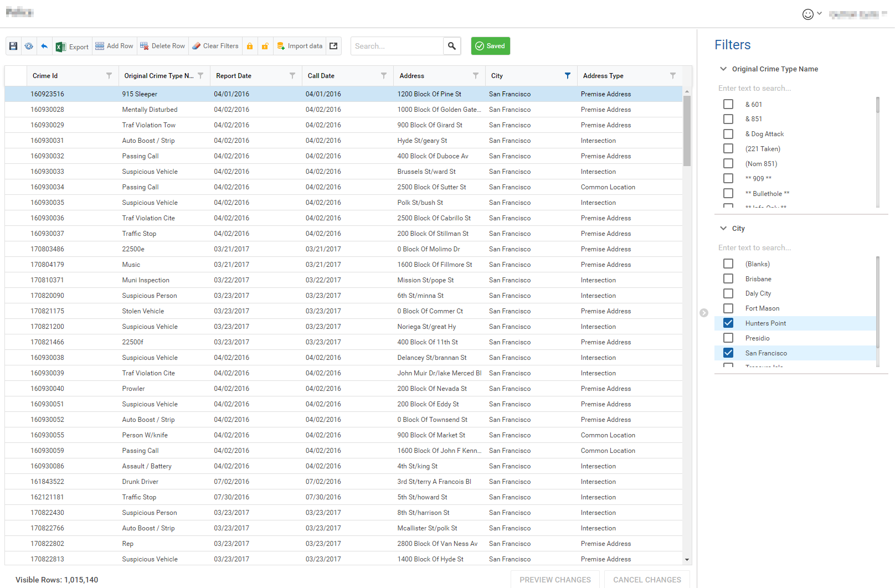The height and width of the screenshot is (588, 895).
Task: Click the open padlock unlock icon
Action: click(x=265, y=46)
